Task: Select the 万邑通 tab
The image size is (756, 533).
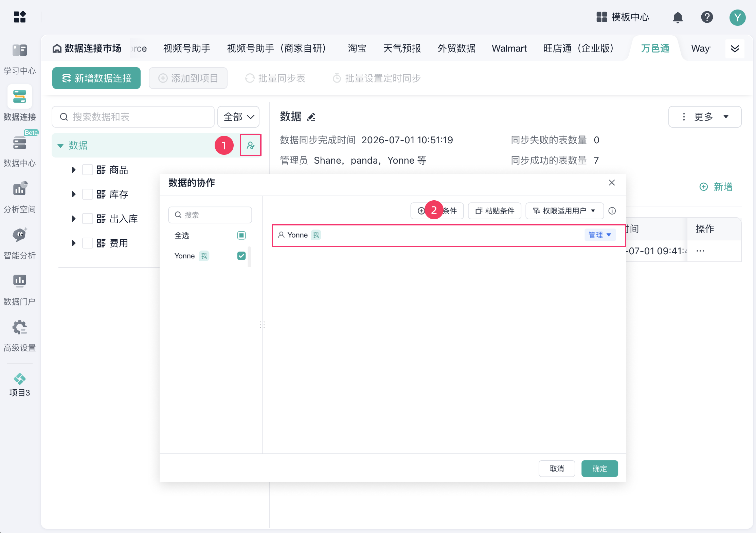Action: coord(655,48)
